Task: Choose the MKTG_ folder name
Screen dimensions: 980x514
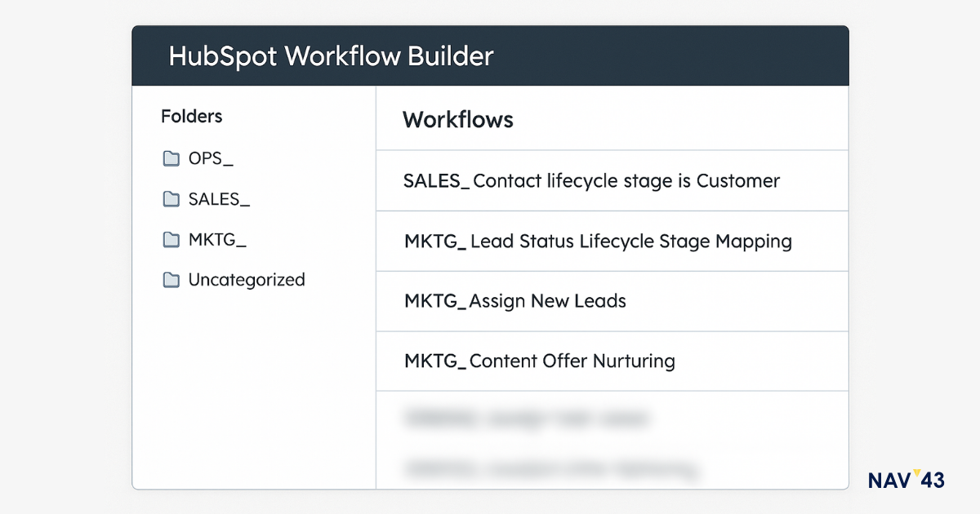Action: pos(217,240)
